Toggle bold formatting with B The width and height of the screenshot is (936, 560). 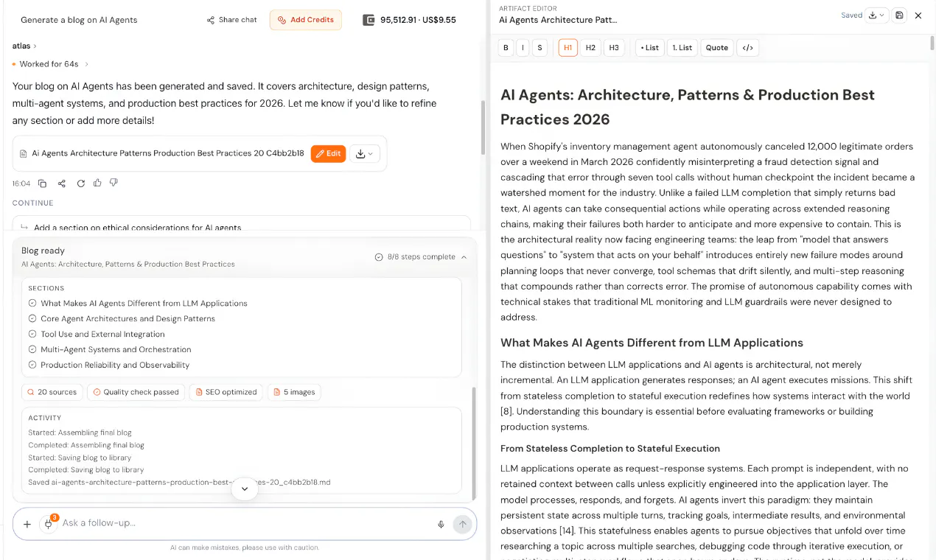tap(506, 48)
